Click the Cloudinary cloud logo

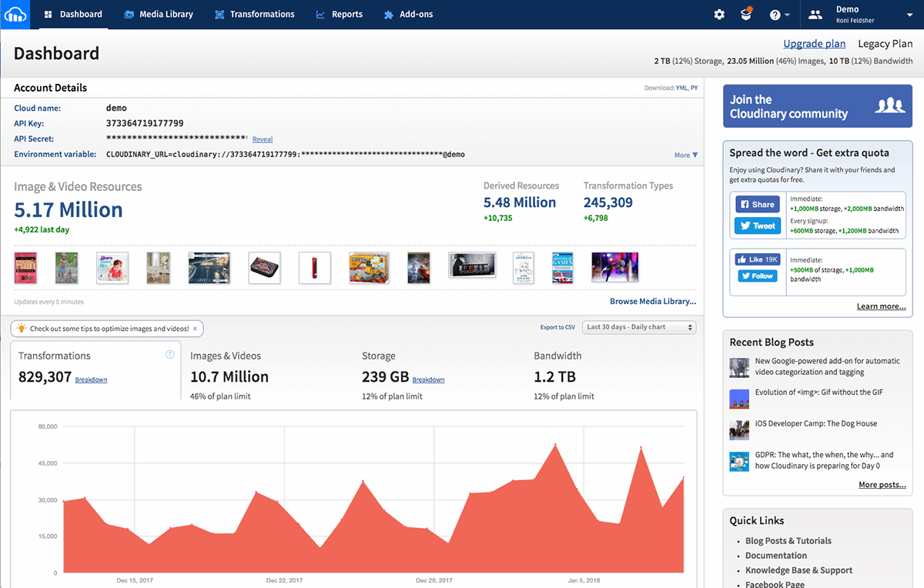coord(15,14)
